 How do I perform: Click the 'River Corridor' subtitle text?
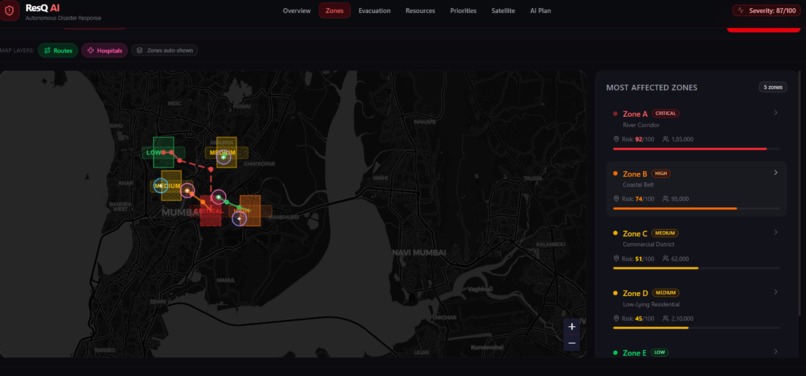640,125
